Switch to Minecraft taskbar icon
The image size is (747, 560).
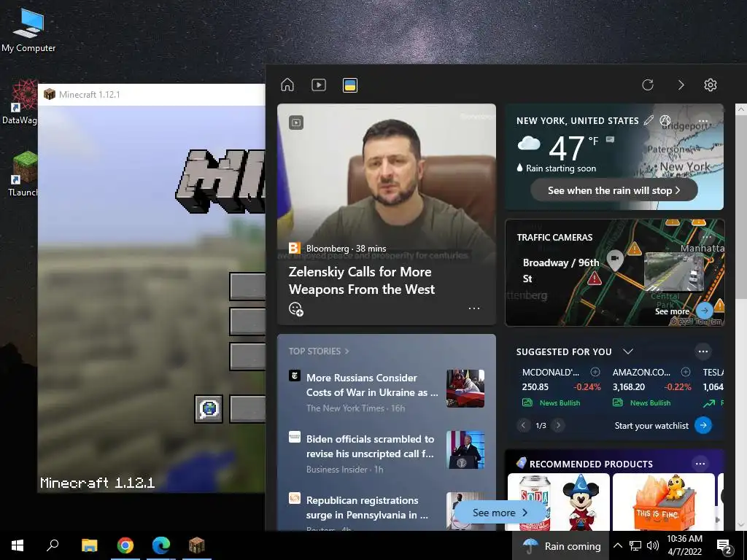197,545
